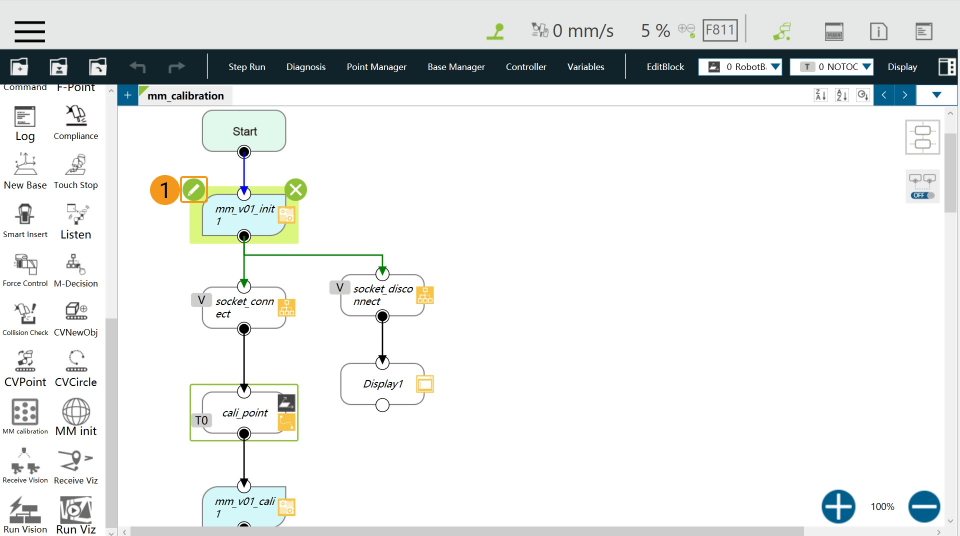Select the Run Viz node
The width and height of the screenshot is (960, 536).
[x=76, y=516]
